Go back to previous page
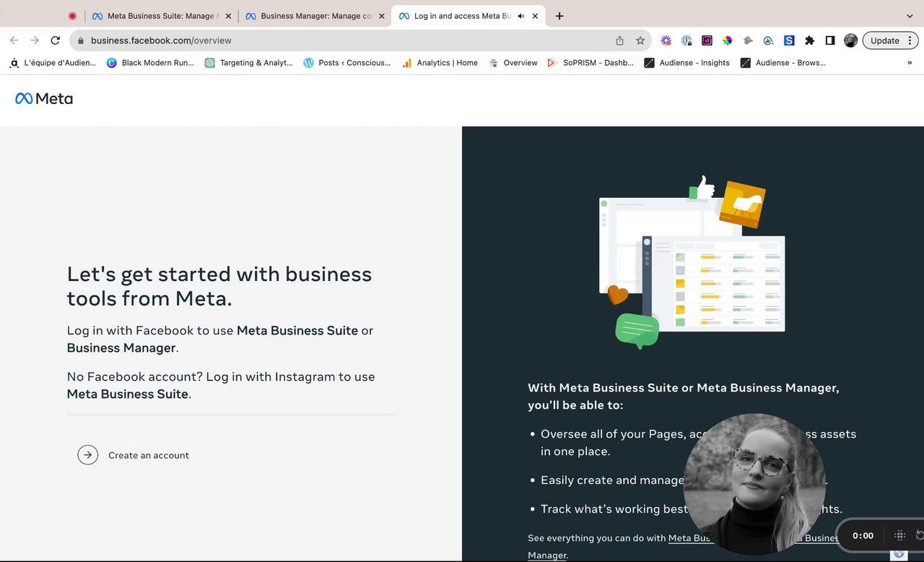The height and width of the screenshot is (562, 924). pyautogui.click(x=14, y=40)
